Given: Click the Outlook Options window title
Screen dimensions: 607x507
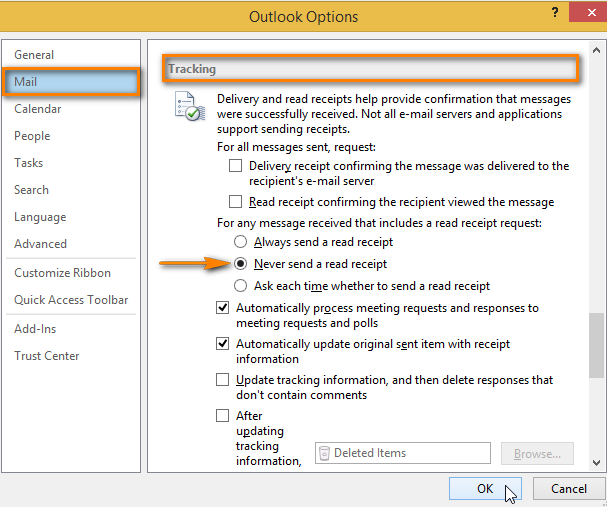Looking at the screenshot, I should click(304, 17).
